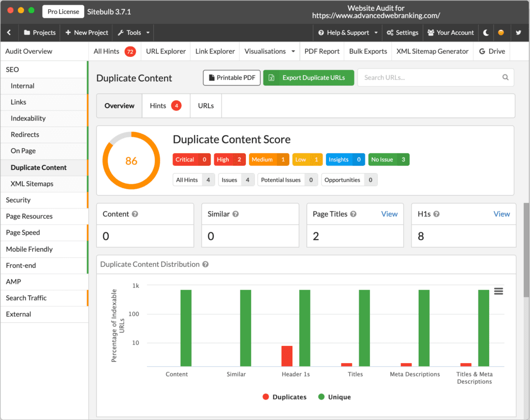Filter by Critical hints badge
530x420 pixels.
[x=192, y=160]
